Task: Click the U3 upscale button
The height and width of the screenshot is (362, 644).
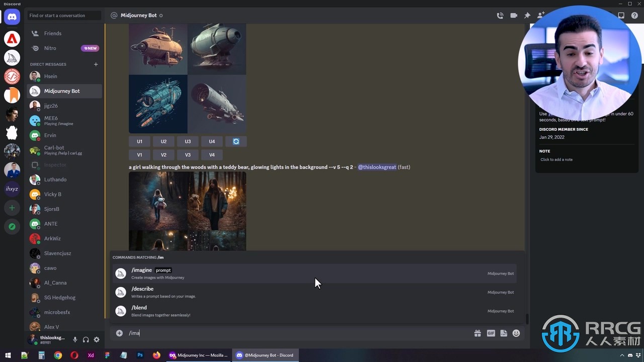Action: coord(188,141)
